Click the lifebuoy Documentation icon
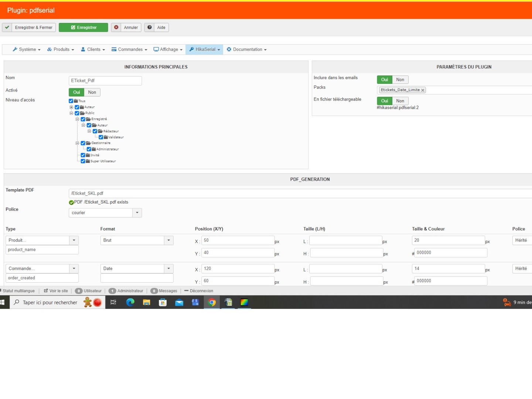 229,50
